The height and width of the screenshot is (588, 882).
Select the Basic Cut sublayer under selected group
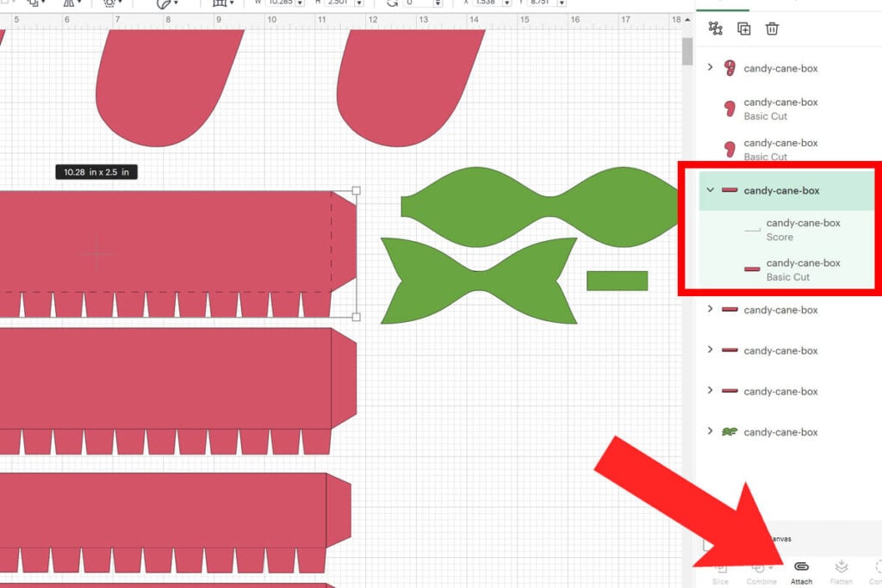pos(802,269)
